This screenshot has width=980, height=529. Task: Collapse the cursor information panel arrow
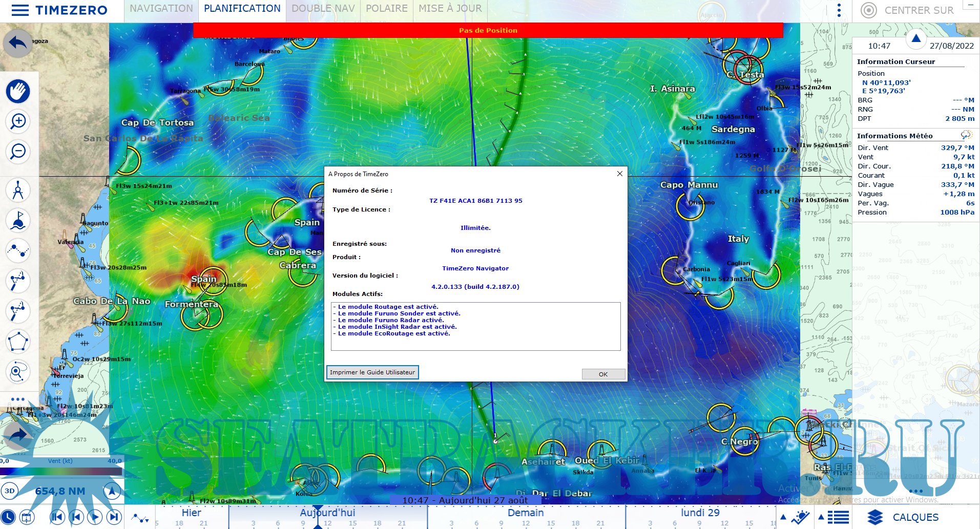click(916, 38)
